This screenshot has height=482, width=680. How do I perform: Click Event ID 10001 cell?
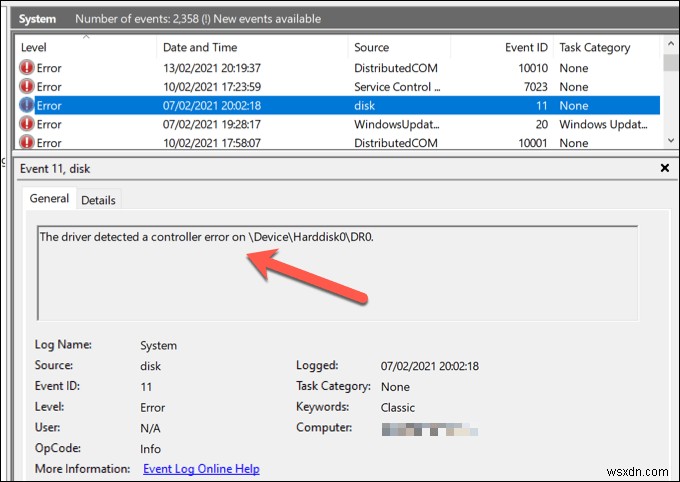point(533,143)
